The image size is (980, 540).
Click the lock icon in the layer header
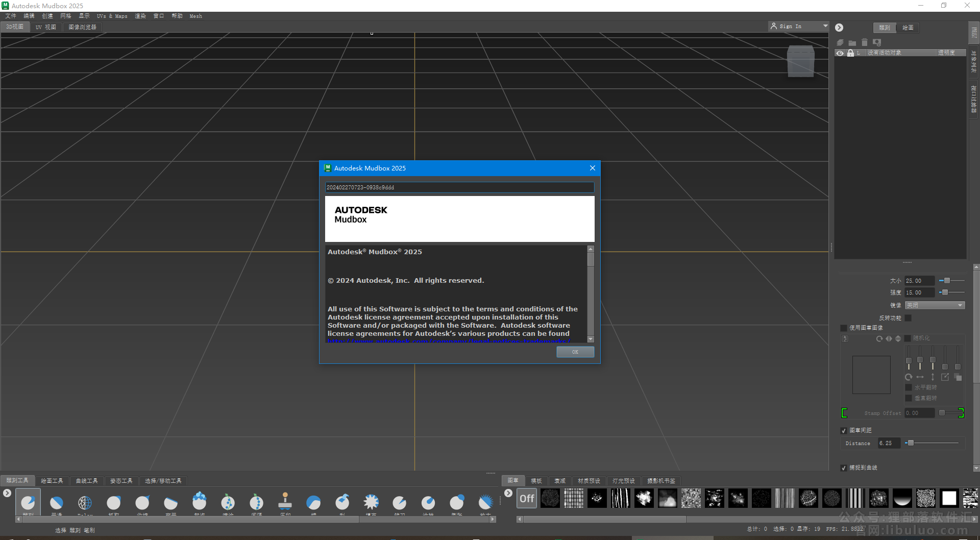[x=850, y=53]
